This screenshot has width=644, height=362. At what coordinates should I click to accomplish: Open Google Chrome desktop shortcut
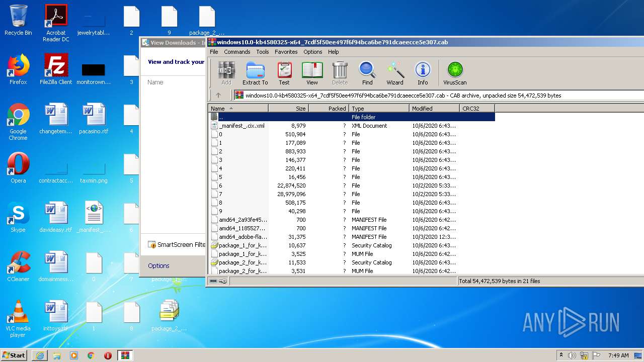tap(18, 122)
